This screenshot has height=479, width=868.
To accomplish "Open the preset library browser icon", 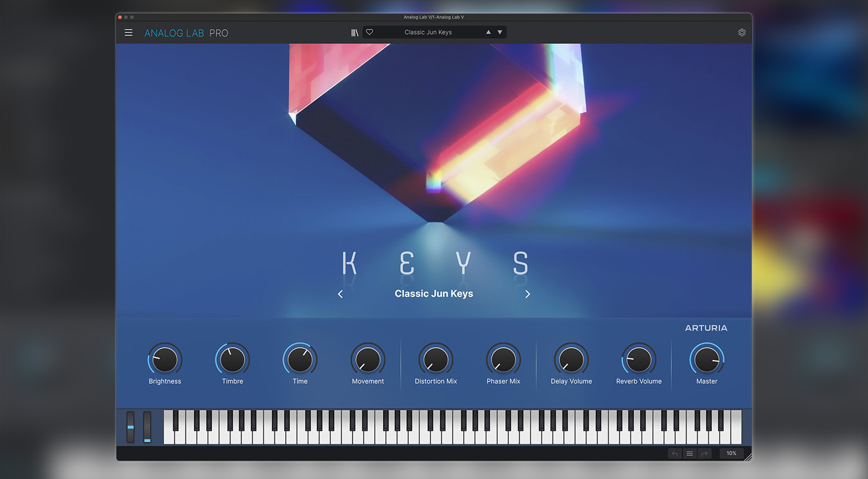I will 355,33.
